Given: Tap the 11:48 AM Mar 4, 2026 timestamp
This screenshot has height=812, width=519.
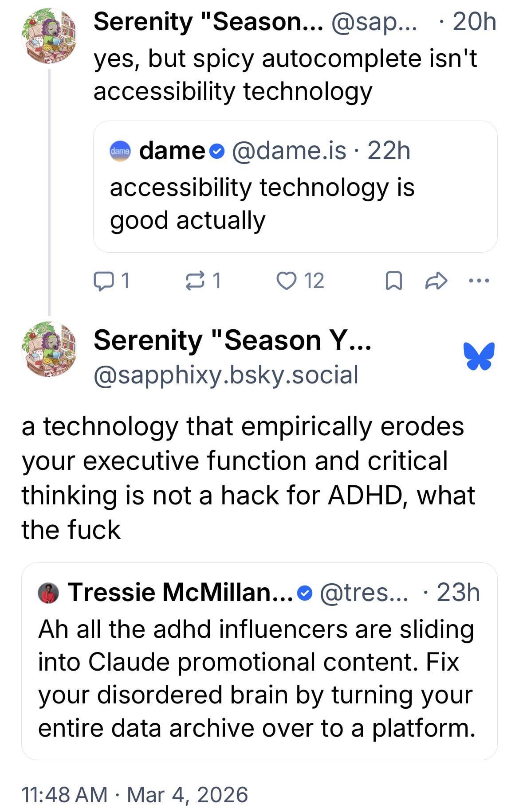Looking at the screenshot, I should 135,794.
